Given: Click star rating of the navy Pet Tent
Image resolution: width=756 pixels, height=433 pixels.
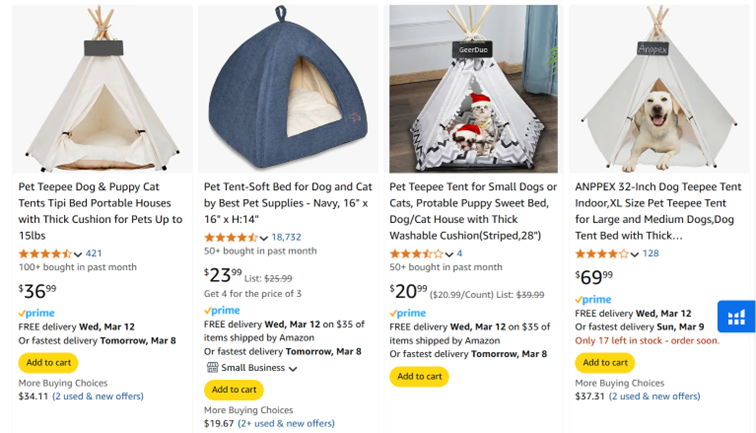Looking at the screenshot, I should (230, 237).
